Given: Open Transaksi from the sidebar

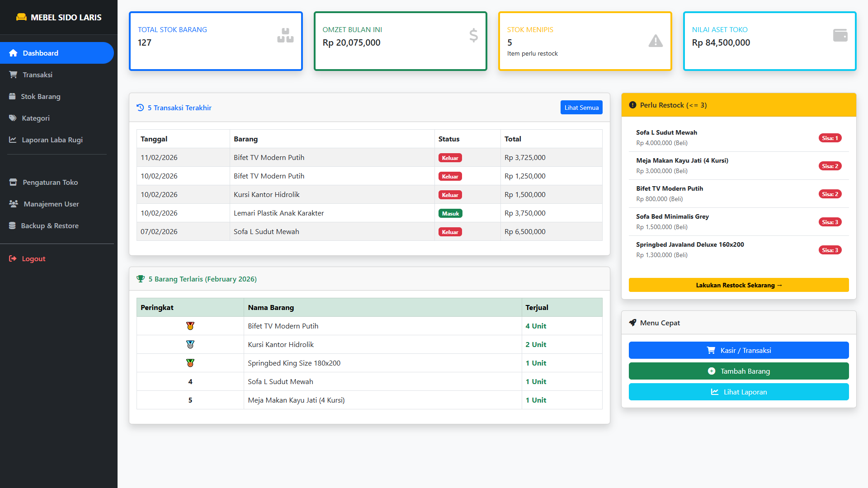Looking at the screenshot, I should [38, 75].
